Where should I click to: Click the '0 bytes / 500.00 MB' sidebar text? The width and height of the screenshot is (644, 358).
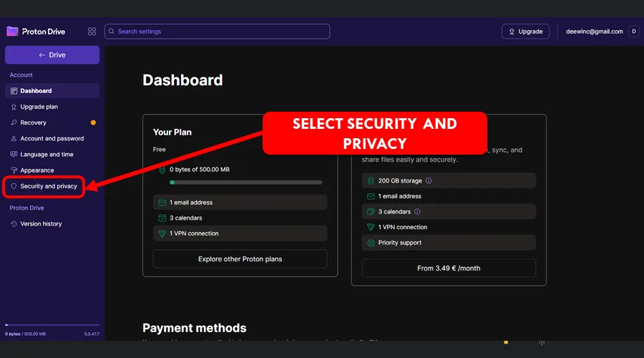(25, 334)
